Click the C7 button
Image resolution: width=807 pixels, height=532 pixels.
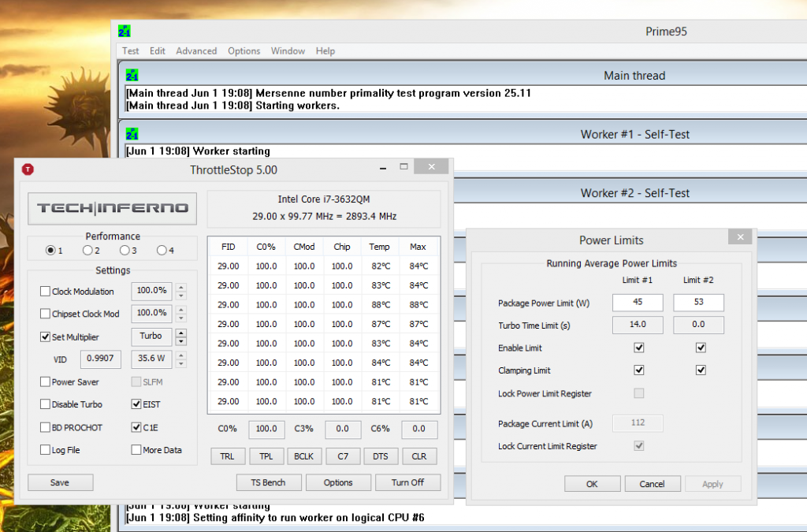tap(343, 456)
